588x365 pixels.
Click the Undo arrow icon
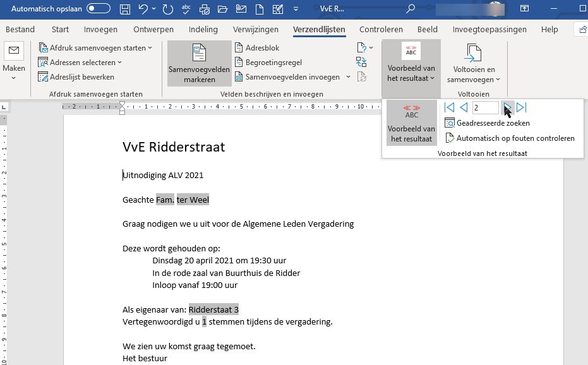143,9
